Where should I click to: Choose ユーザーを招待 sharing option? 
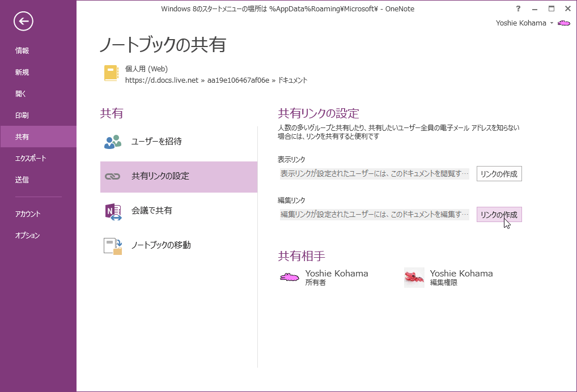coord(179,142)
